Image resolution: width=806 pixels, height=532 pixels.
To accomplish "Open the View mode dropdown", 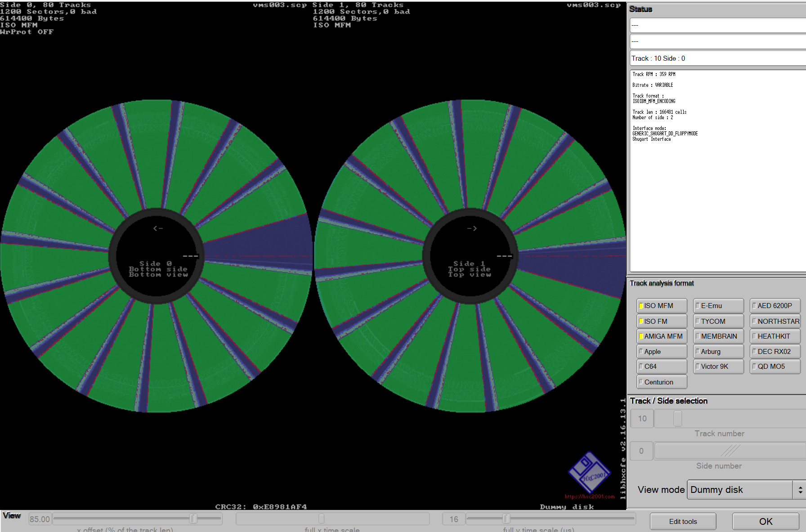I will coord(740,490).
